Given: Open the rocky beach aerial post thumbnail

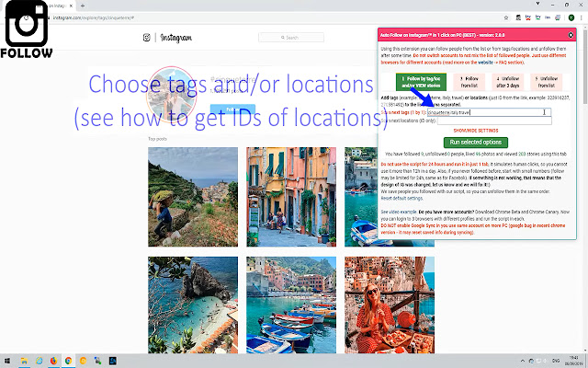Looking at the screenshot, I should click(x=193, y=305).
